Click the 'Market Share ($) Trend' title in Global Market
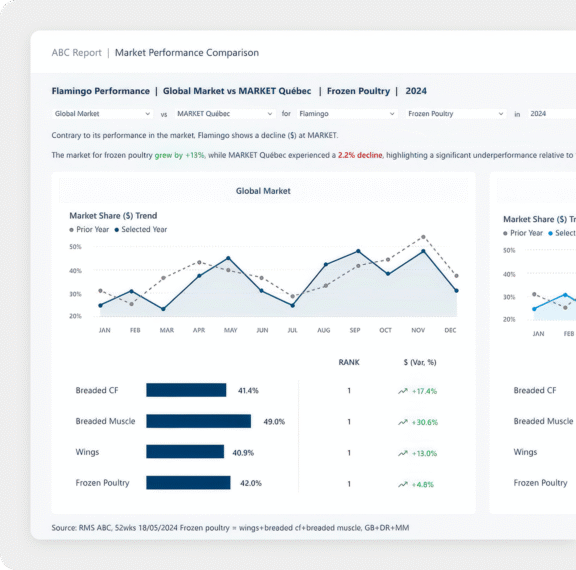Image resolution: width=576 pixels, height=570 pixels. tap(113, 216)
